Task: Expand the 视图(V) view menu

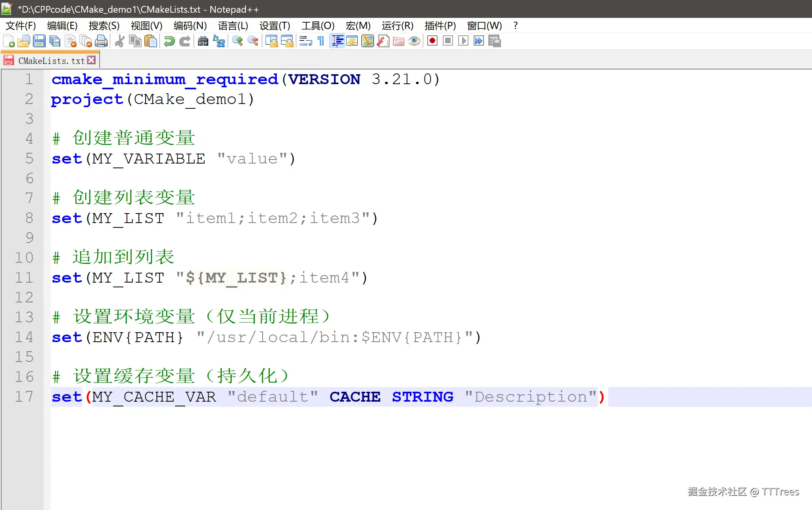Action: [x=146, y=26]
